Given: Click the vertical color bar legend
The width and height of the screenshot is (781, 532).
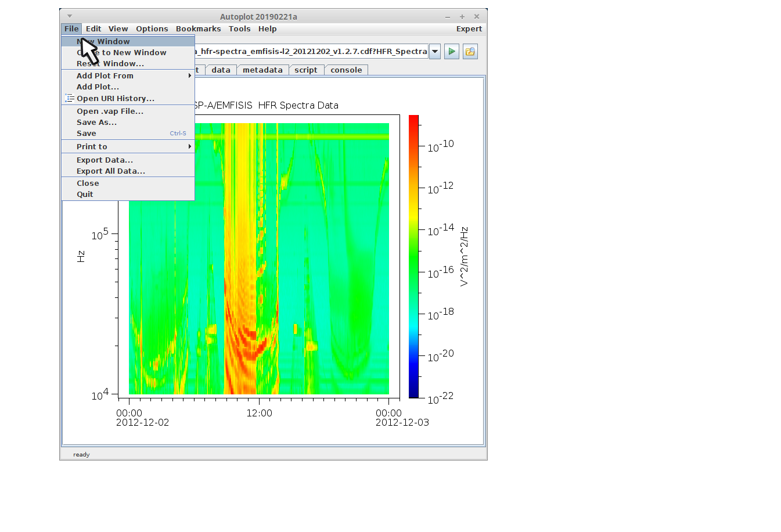Looking at the screenshot, I should pos(413,256).
